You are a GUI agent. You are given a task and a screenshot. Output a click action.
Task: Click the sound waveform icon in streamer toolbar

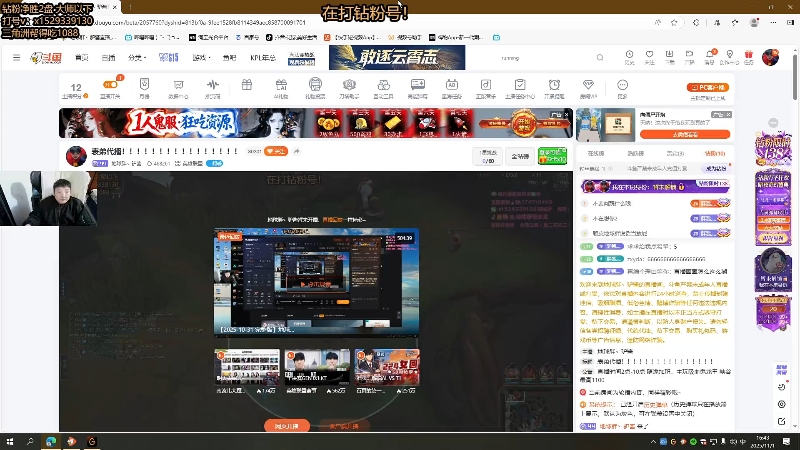[x=212, y=85]
